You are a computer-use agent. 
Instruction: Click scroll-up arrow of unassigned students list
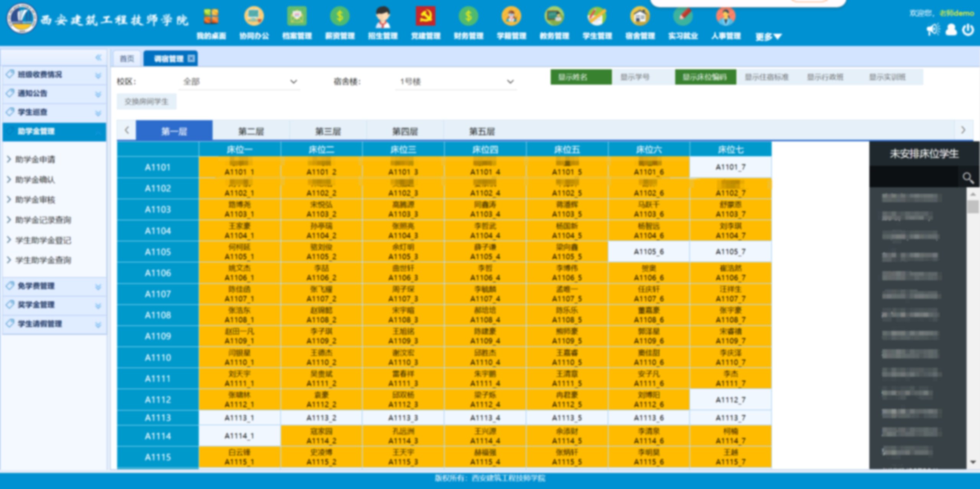point(973,195)
